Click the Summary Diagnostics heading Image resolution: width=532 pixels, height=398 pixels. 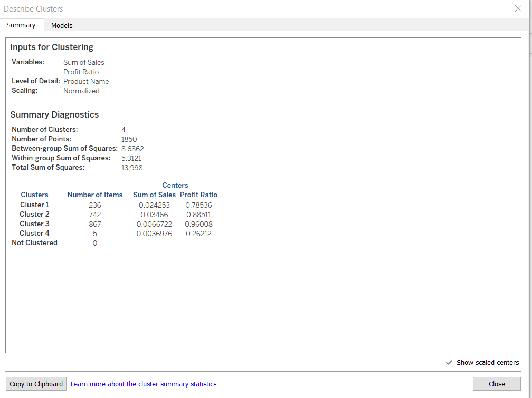54,115
